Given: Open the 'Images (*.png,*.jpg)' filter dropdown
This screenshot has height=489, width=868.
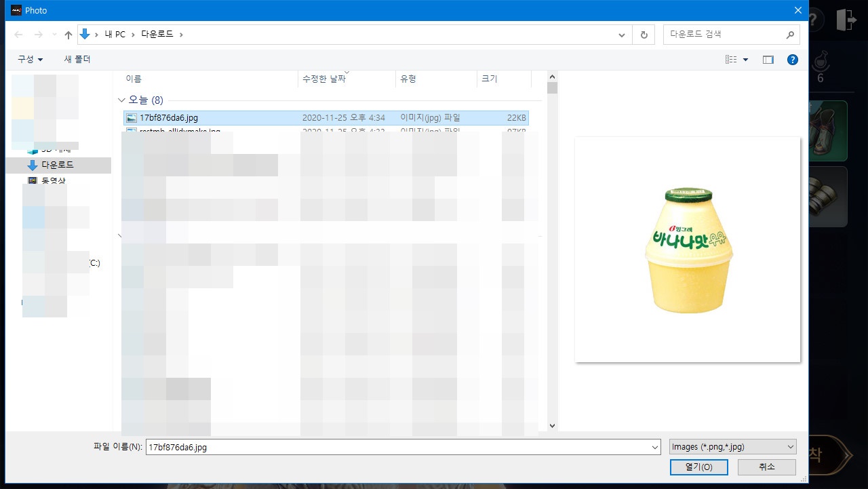Looking at the screenshot, I should (732, 447).
